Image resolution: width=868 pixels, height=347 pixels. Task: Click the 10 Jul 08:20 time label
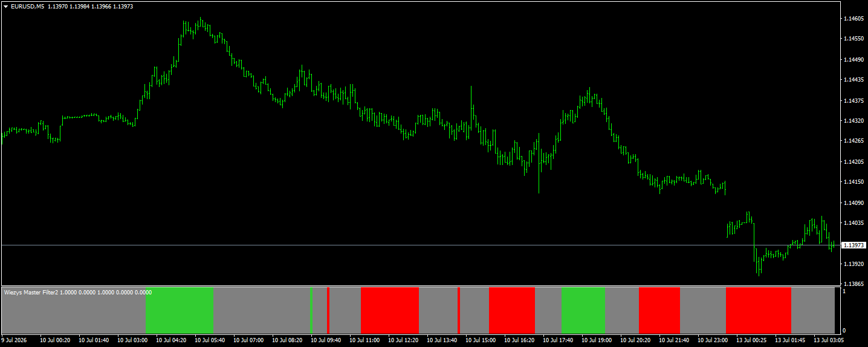click(x=287, y=340)
